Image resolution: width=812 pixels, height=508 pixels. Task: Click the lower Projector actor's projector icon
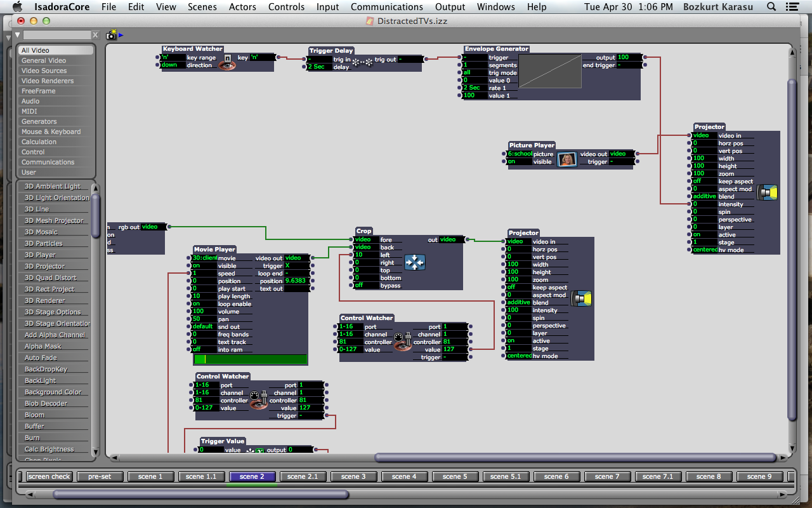tap(581, 298)
